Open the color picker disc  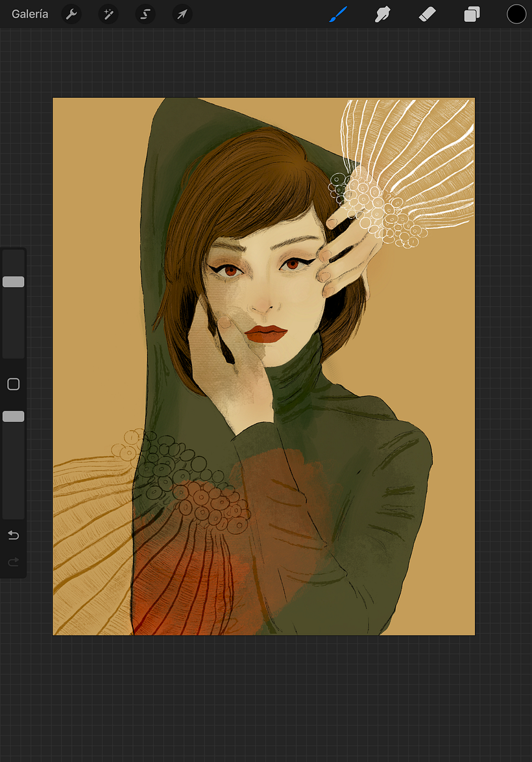[516, 14]
